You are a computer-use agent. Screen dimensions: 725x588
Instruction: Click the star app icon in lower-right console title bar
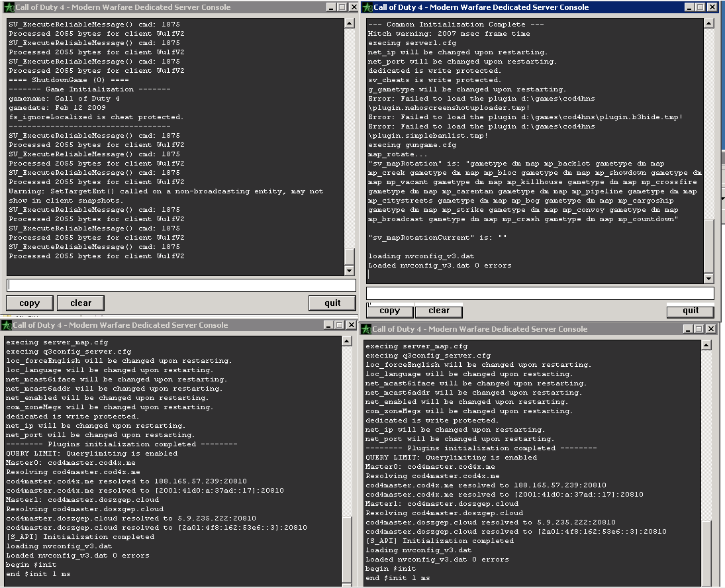point(366,329)
